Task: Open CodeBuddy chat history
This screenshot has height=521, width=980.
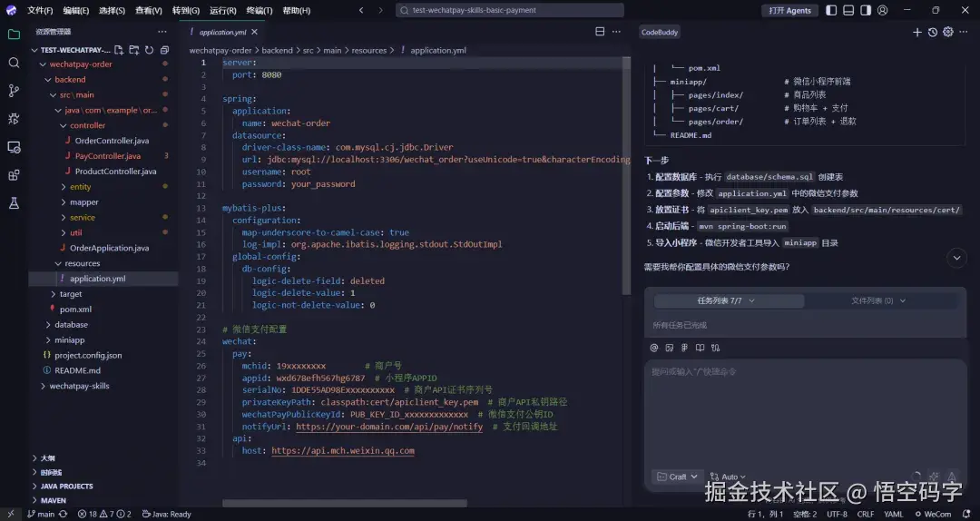Action: 933,32
